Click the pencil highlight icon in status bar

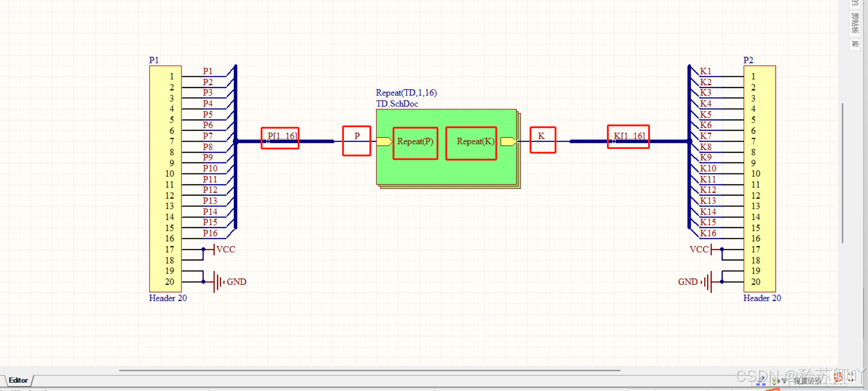pos(762,380)
